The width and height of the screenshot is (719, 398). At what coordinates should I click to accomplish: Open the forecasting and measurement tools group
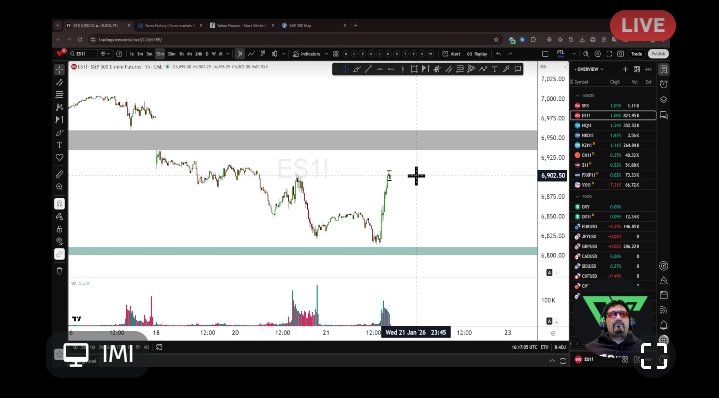coord(59,120)
